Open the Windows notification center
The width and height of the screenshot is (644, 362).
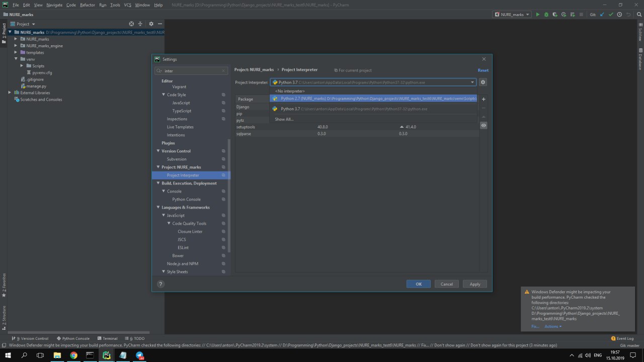pyautogui.click(x=633, y=355)
